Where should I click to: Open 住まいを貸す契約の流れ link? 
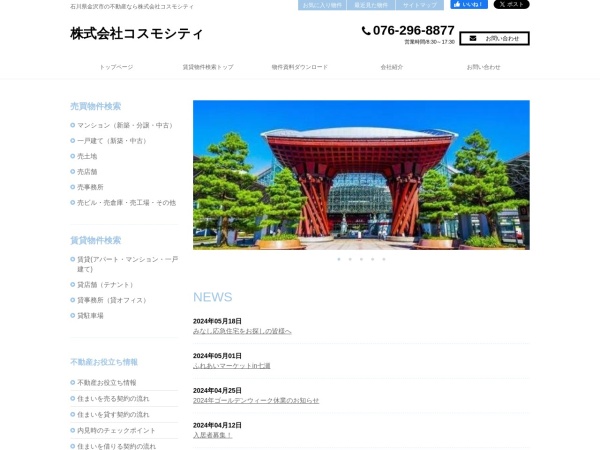[113, 415]
